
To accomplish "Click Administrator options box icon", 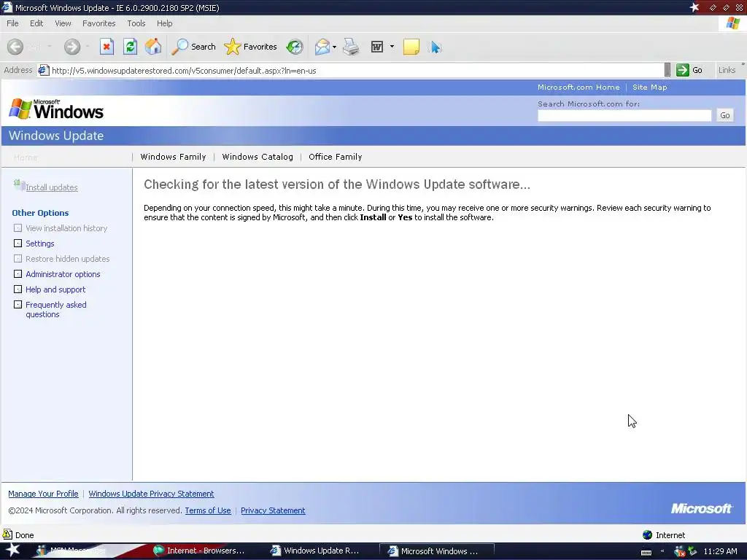I will pos(18,274).
